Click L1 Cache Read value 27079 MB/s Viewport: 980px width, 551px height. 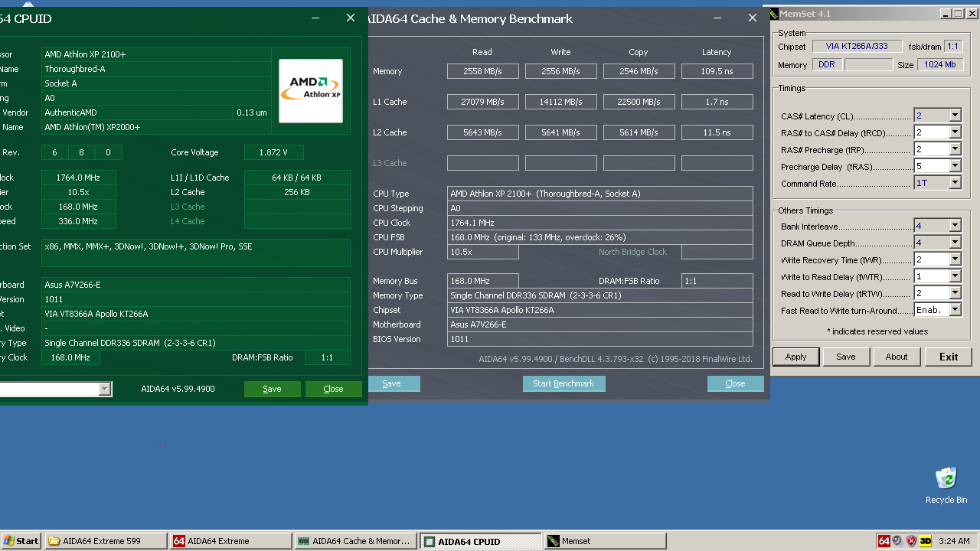coord(483,102)
